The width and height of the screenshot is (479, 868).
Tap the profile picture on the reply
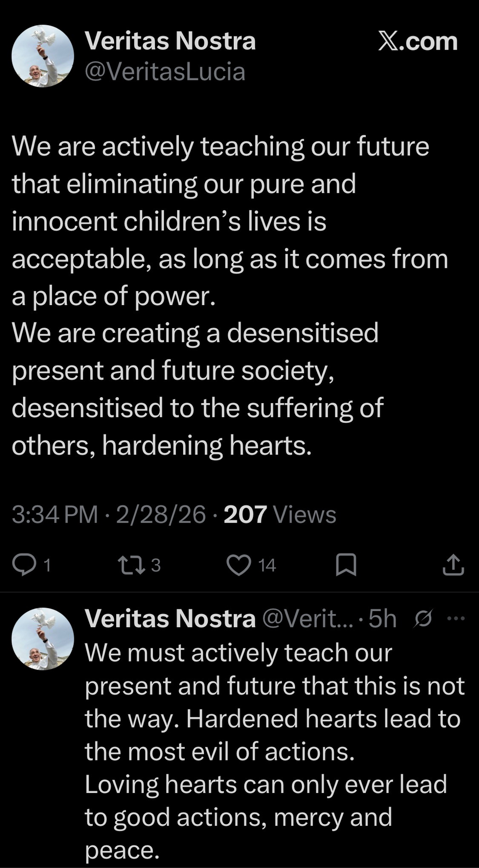point(43,638)
